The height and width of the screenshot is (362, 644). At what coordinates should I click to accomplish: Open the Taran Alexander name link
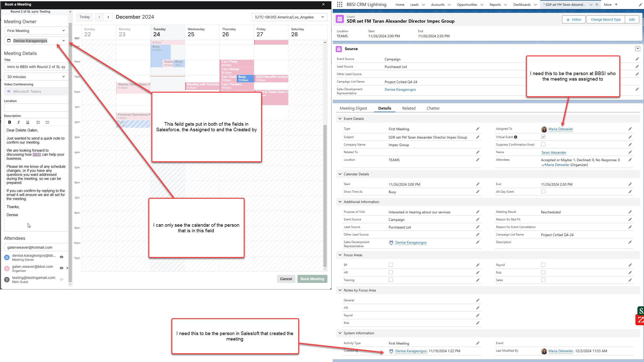click(554, 152)
